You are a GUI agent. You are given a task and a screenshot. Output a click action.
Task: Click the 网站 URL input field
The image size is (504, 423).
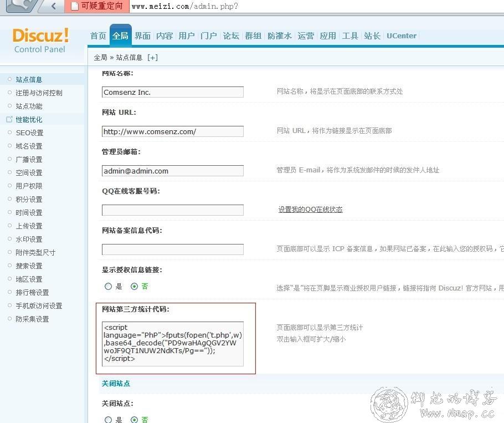pyautogui.click(x=173, y=131)
